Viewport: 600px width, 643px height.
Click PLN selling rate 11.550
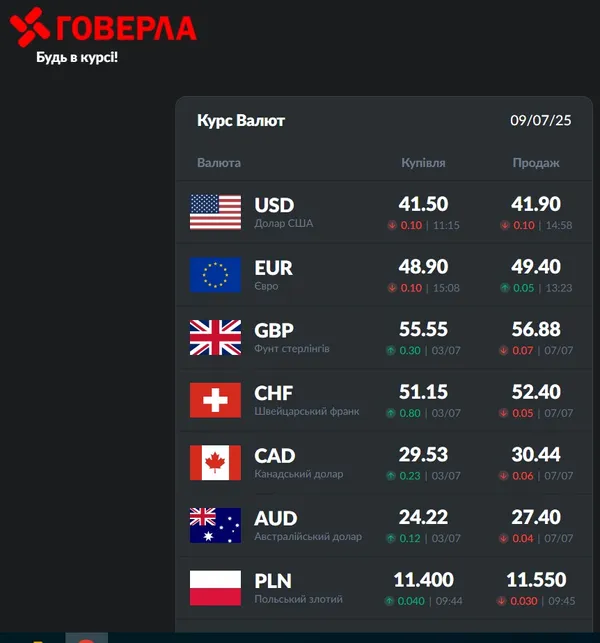tap(536, 579)
